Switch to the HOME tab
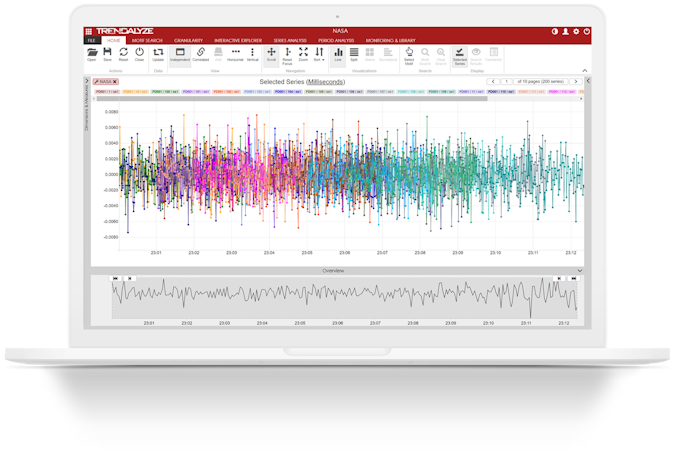The image size is (675, 450). point(114,40)
